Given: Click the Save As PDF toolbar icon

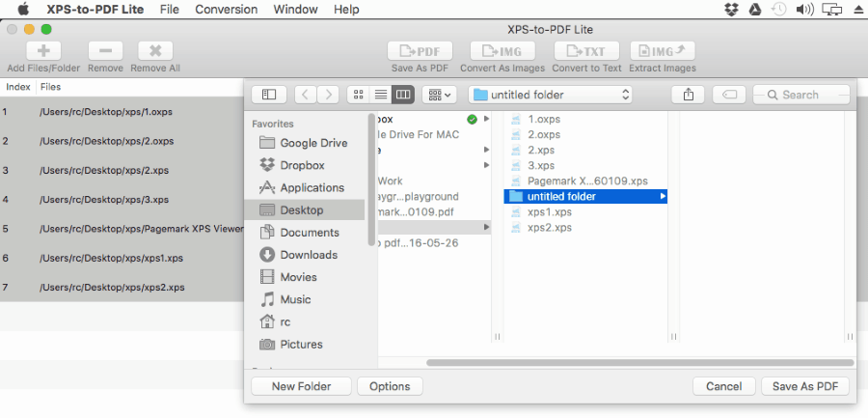Looking at the screenshot, I should click(x=420, y=51).
